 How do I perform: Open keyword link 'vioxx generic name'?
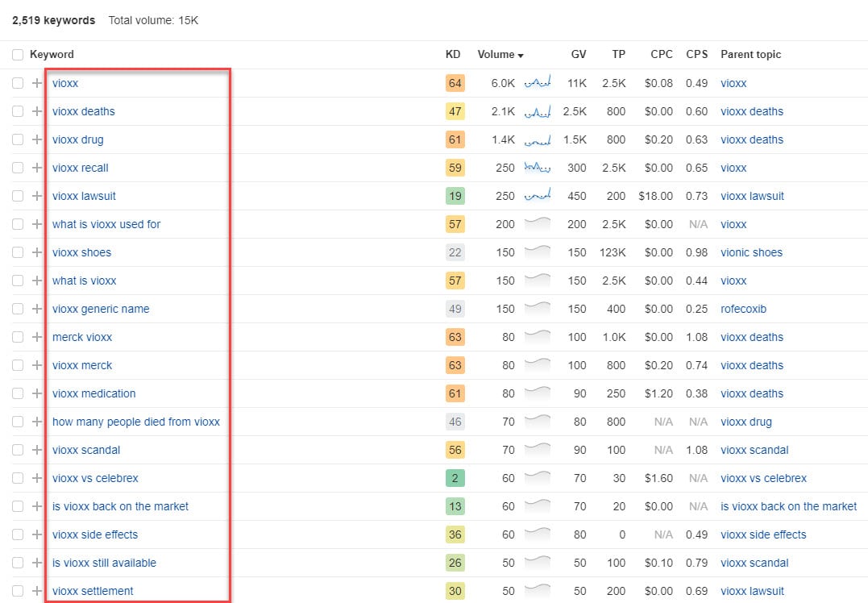click(101, 309)
